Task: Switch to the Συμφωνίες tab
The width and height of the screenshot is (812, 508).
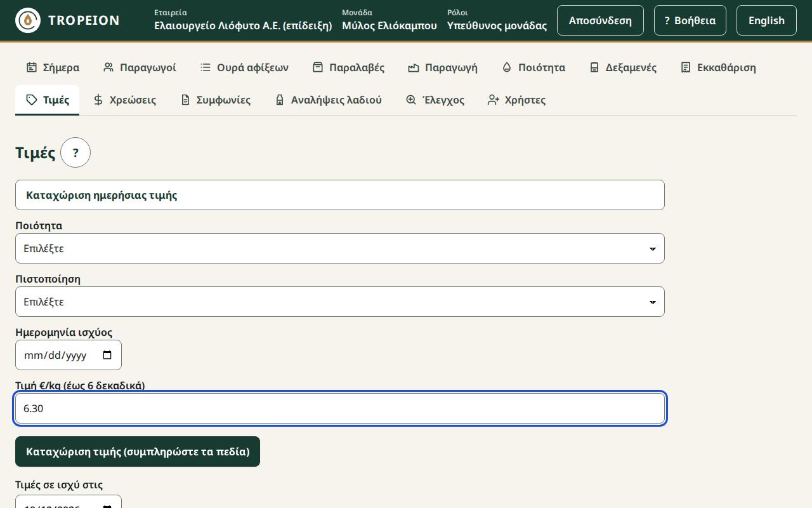Action: [215, 100]
